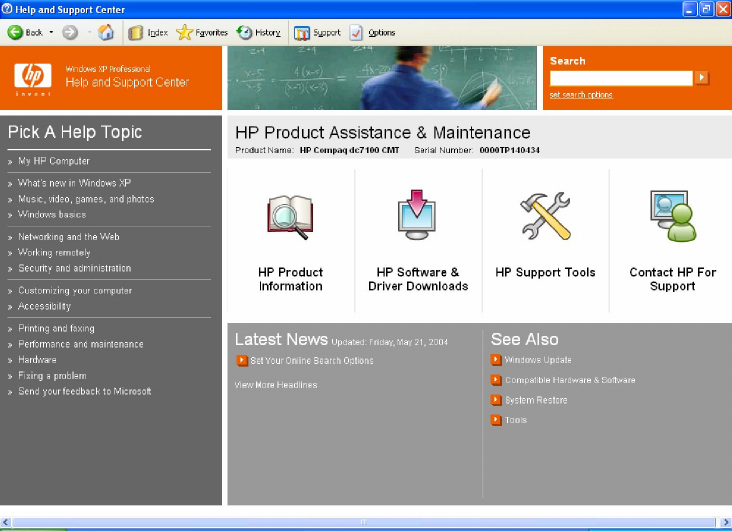Click HP Software & Driver Downloads icon
Viewport: 732px width, 531px height.
(417, 215)
